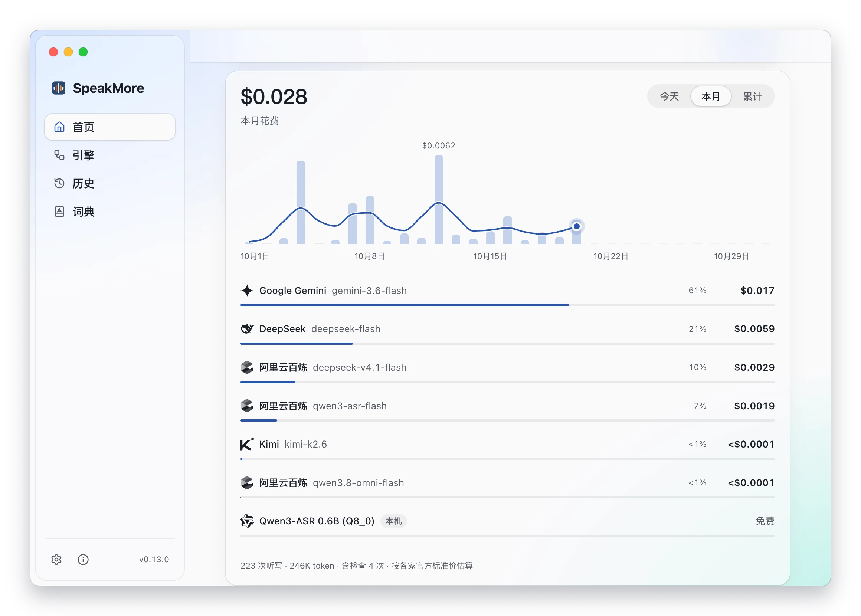Click icon for qwen3-asr-flash row

coord(247,406)
